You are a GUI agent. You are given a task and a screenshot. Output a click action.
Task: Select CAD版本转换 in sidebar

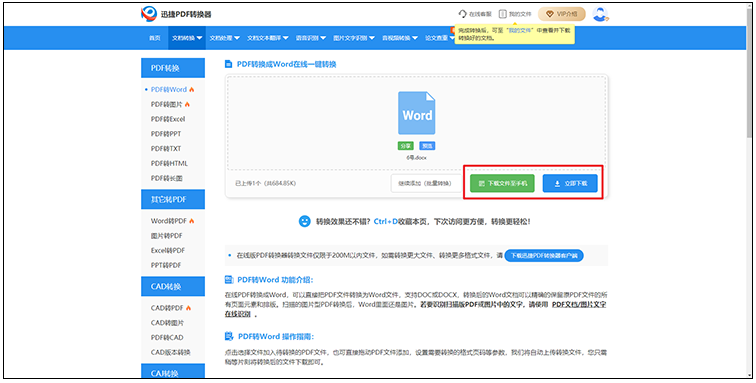click(171, 352)
